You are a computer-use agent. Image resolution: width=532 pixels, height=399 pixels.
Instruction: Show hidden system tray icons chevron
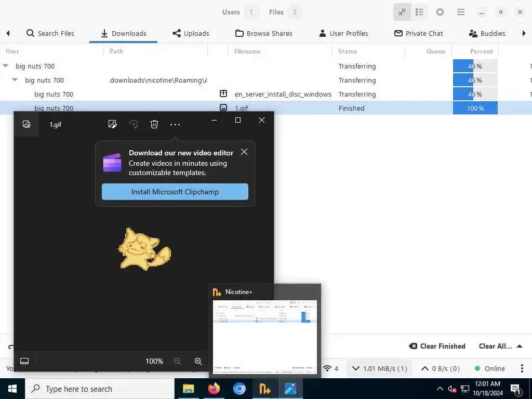(x=440, y=389)
